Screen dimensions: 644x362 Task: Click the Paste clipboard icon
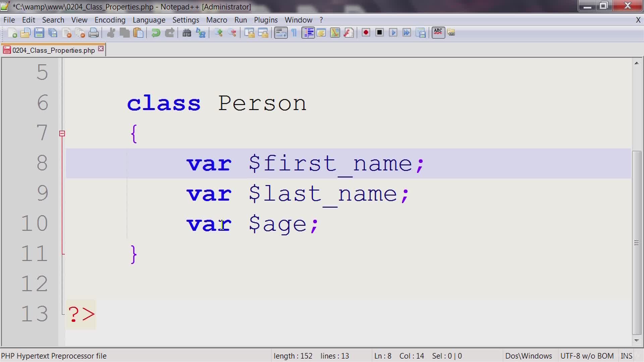(138, 33)
